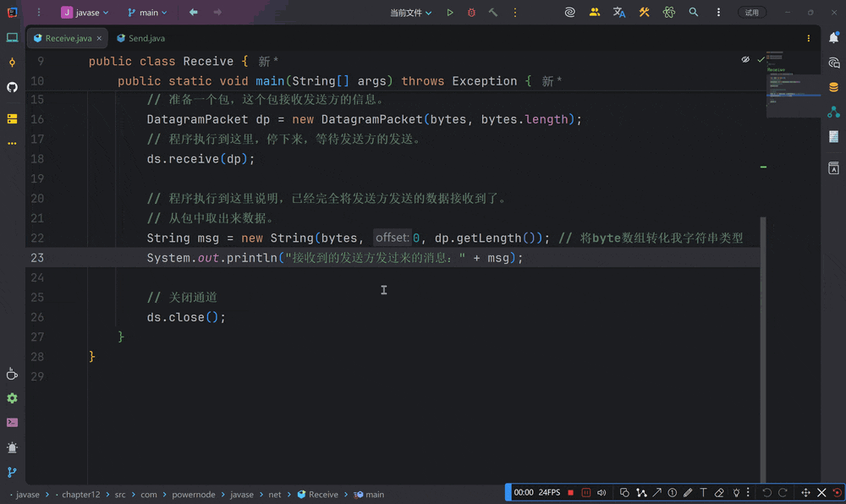The height and width of the screenshot is (504, 846).
Task: Close the Receive.java tab
Action: [x=99, y=39]
